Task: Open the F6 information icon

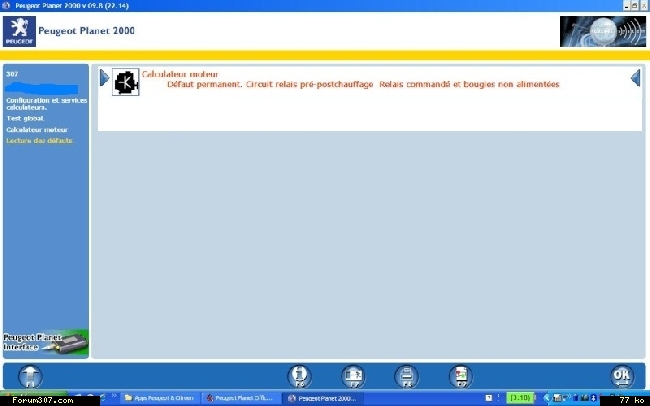Action: (299, 377)
